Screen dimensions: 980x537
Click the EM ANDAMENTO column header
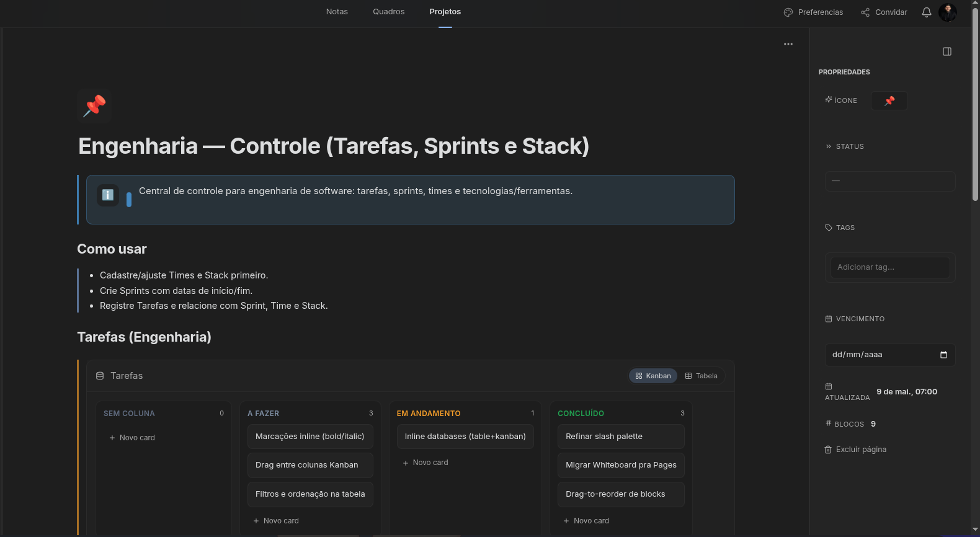429,414
